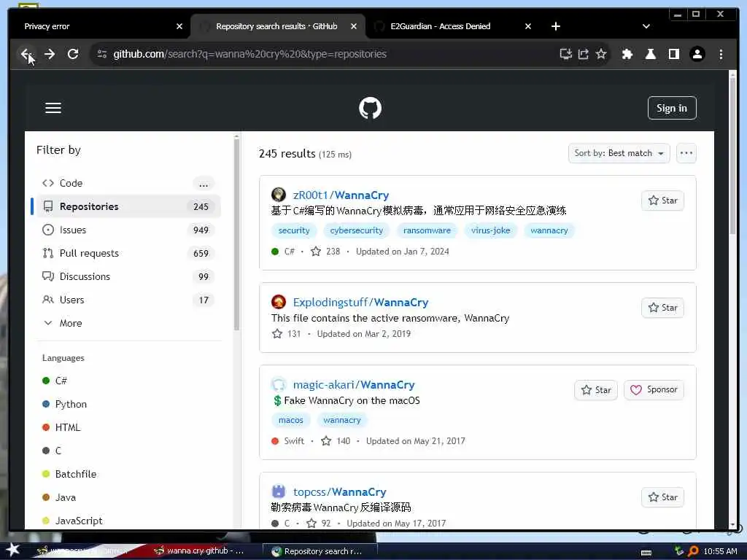Open Code filter ellipsis options
The height and width of the screenshot is (560, 747).
(204, 184)
